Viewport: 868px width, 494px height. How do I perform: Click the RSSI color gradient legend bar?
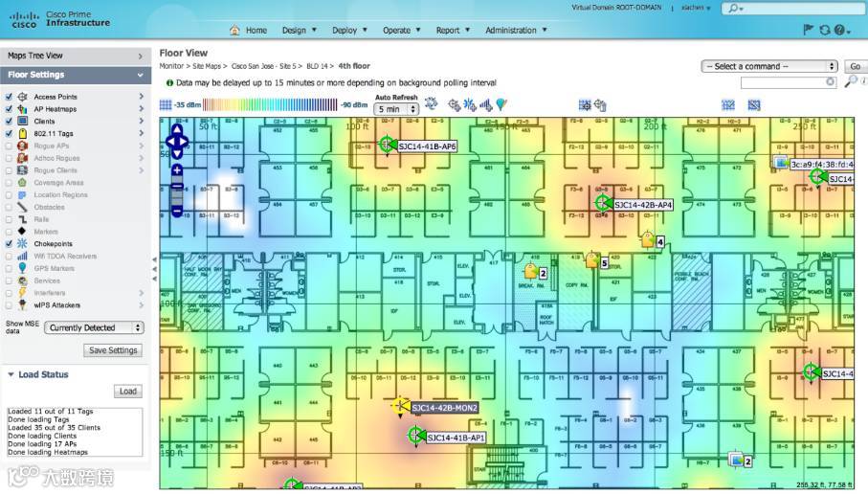click(x=270, y=104)
